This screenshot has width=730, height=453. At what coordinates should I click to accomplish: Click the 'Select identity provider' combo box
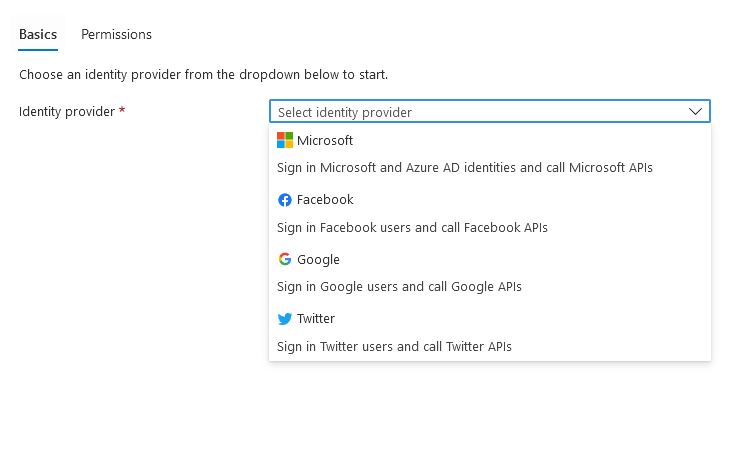(x=480, y=112)
